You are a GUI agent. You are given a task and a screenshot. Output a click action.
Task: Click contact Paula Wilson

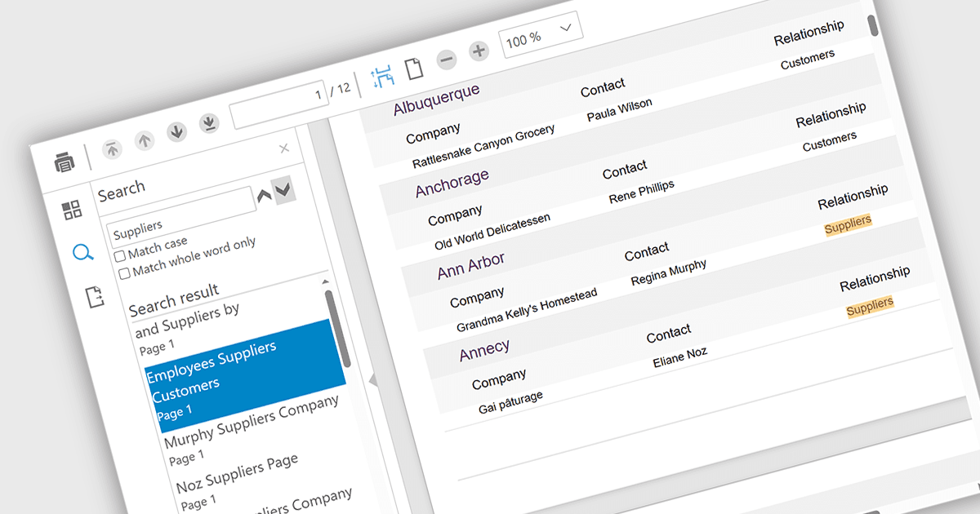[x=620, y=110]
